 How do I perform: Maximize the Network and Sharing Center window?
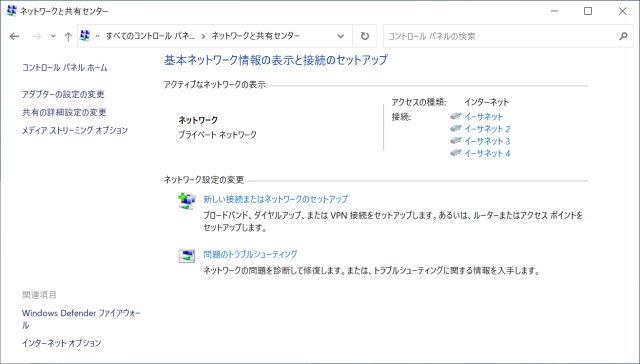(x=588, y=11)
